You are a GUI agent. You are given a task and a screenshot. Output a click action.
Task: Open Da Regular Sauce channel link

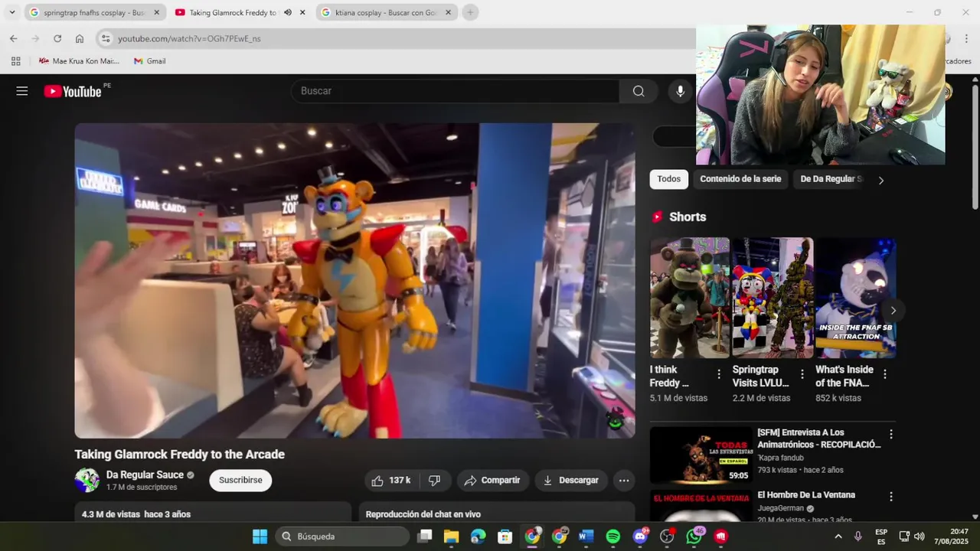pyautogui.click(x=145, y=475)
